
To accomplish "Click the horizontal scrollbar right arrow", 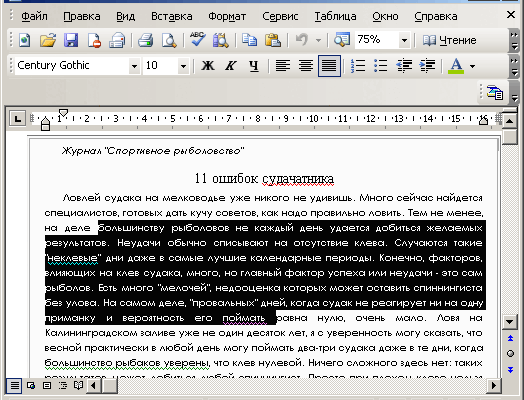I will (494, 386).
